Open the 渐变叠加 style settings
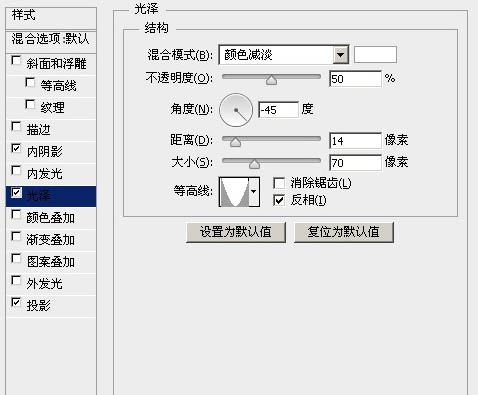 pyautogui.click(x=50, y=239)
